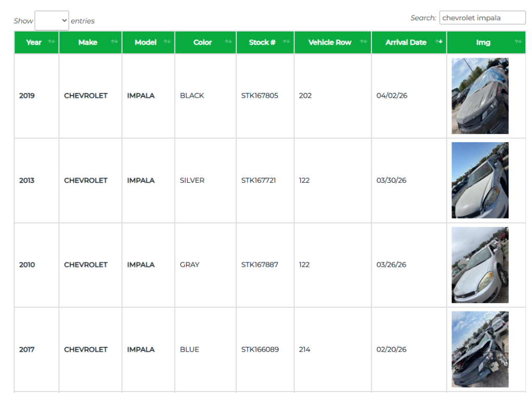The height and width of the screenshot is (393, 532).
Task: Select color cell SILVER
Action: pyautogui.click(x=192, y=180)
